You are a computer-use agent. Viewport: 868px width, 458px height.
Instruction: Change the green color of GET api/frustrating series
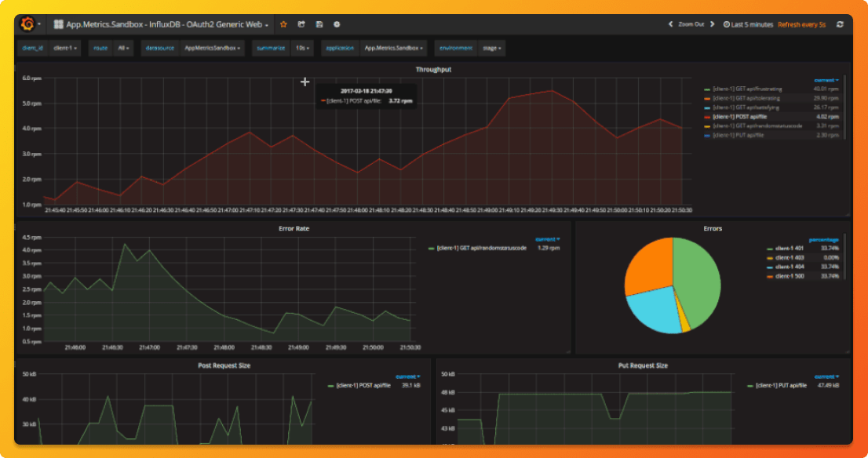[707, 89]
